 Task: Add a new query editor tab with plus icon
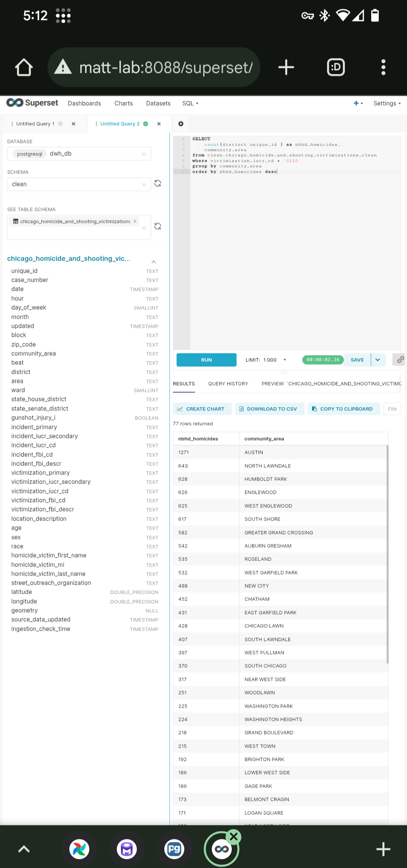click(x=181, y=123)
